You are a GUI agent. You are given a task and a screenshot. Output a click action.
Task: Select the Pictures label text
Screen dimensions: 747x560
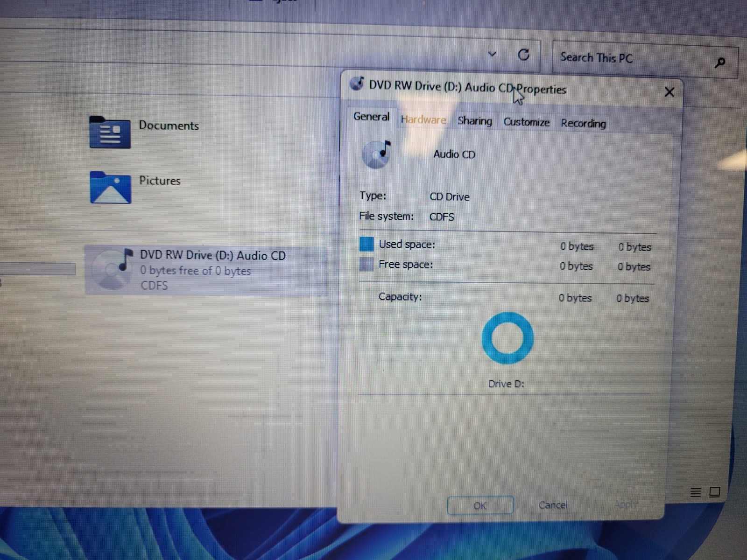click(160, 181)
